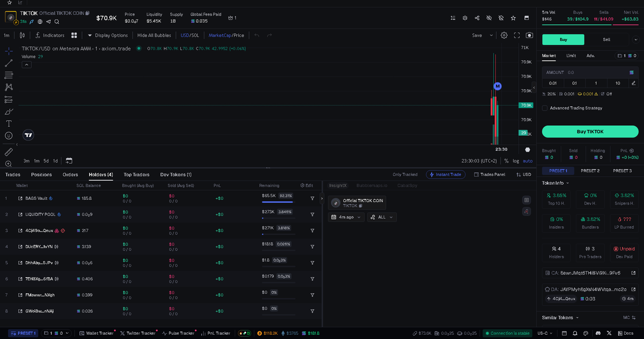Viewport: 644px width, 339px height.
Task: Click the AMOUNT input field
Action: point(590,72)
